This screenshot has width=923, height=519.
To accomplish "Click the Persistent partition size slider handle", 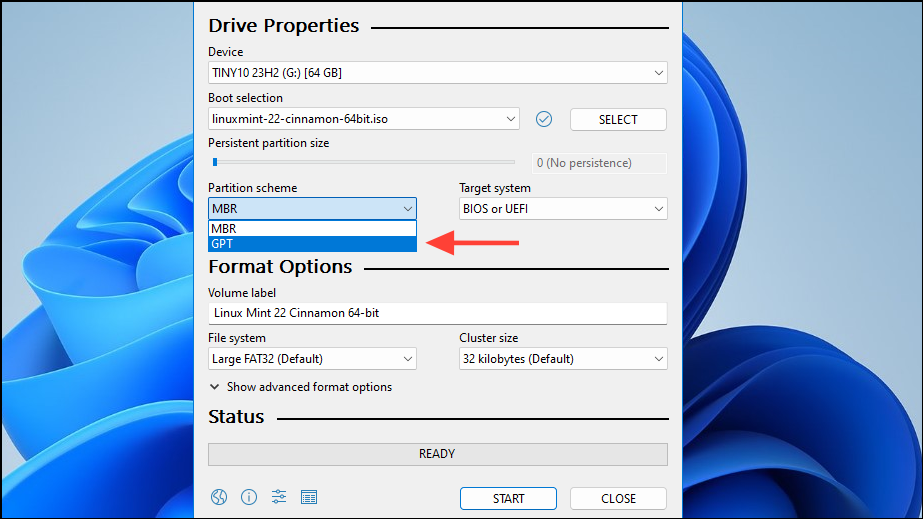I will [x=215, y=162].
